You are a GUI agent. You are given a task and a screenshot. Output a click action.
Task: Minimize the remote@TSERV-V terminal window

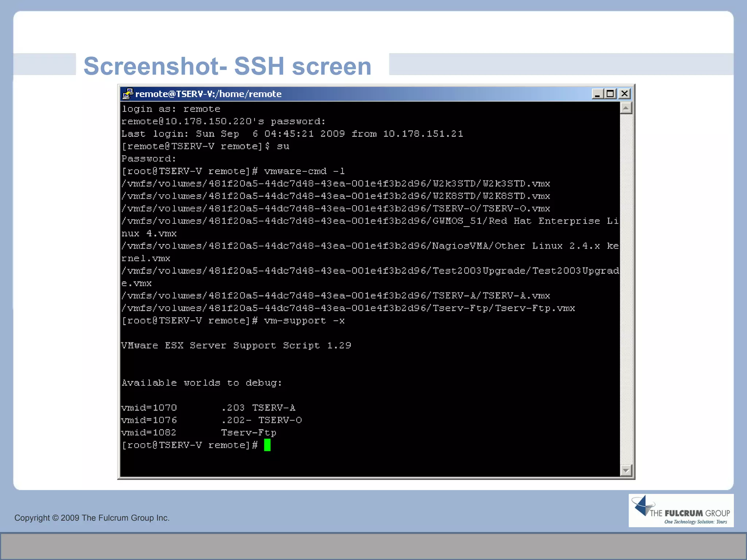point(597,94)
